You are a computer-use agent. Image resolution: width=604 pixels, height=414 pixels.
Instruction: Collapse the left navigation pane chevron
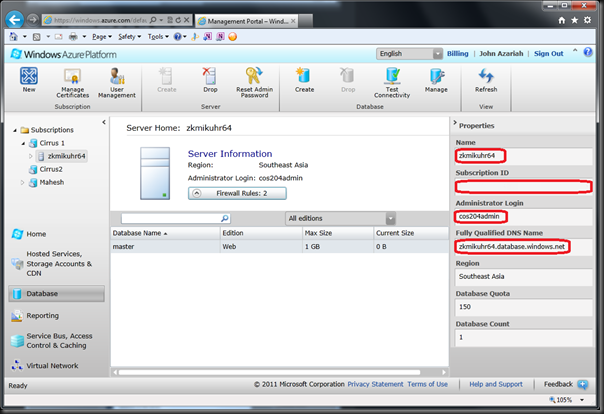(x=104, y=122)
